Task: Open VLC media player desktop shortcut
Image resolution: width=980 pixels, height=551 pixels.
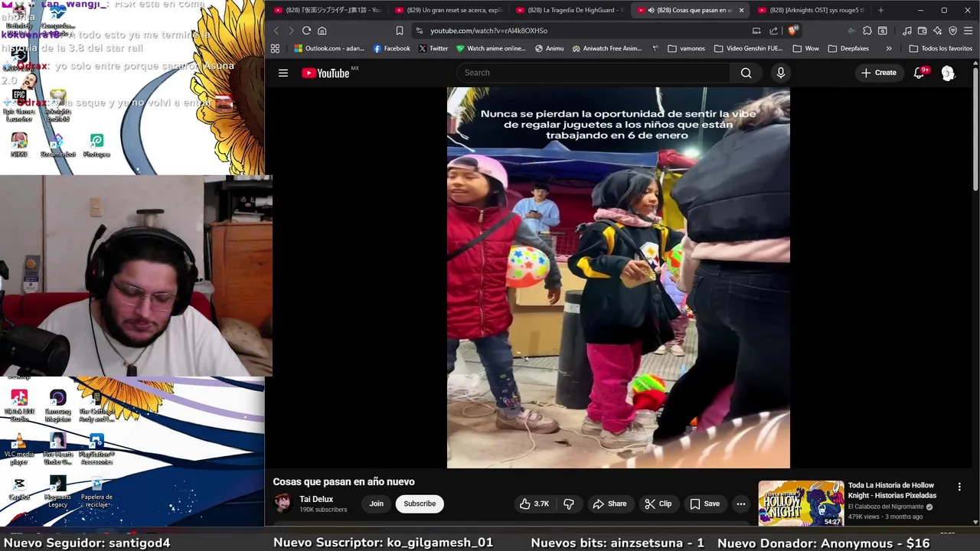Action: click(x=19, y=448)
